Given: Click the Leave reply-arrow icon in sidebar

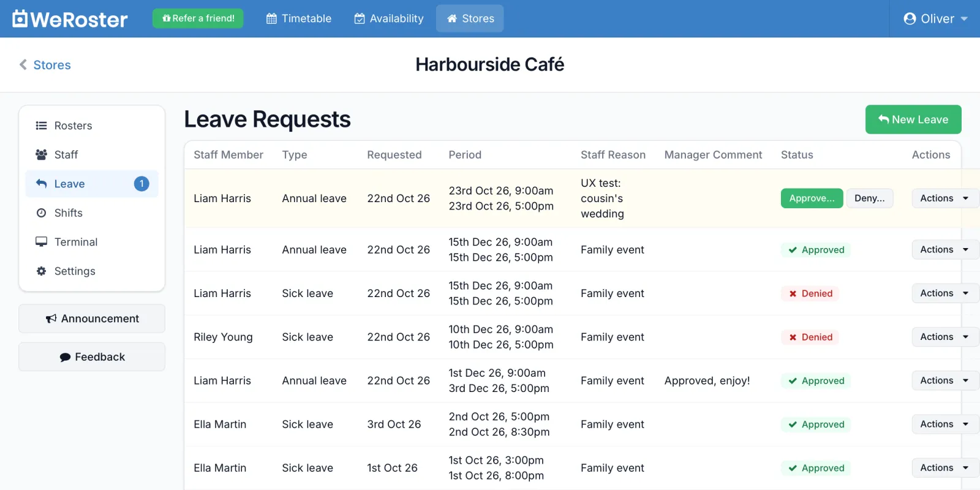Looking at the screenshot, I should coord(41,183).
